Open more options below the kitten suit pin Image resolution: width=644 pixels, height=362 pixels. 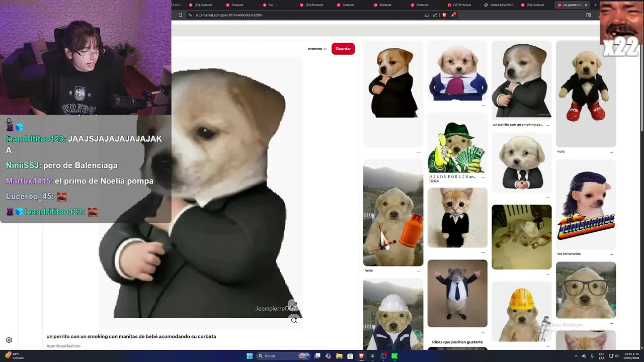click(x=483, y=252)
